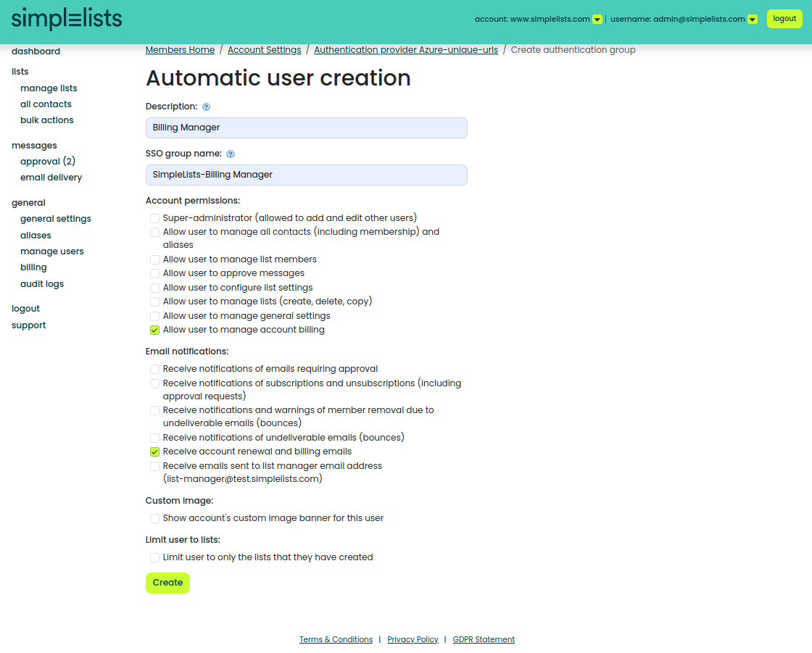Enable notifications of subscriptions and unsubscriptions
This screenshot has height=653, width=812.
pyautogui.click(x=155, y=384)
